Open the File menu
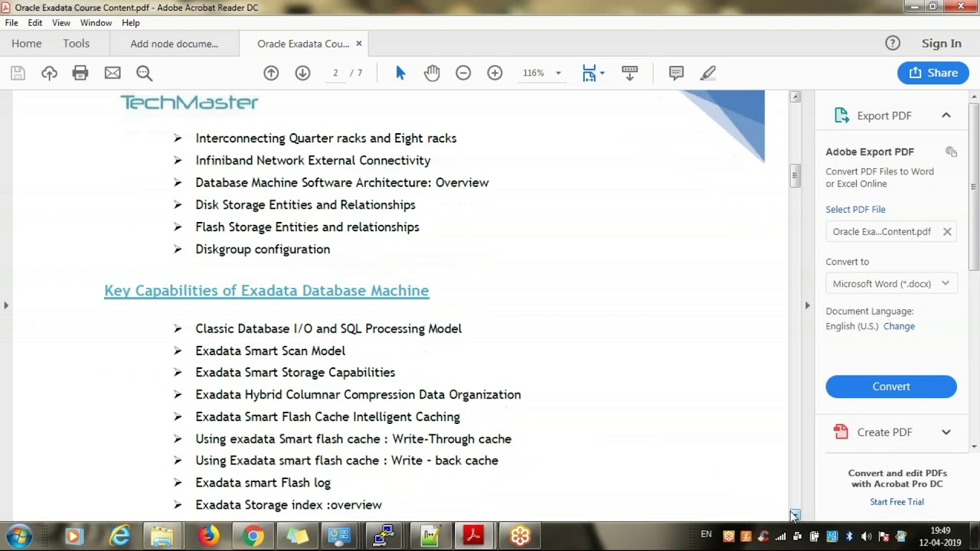Image resolution: width=980 pixels, height=551 pixels. click(x=11, y=23)
